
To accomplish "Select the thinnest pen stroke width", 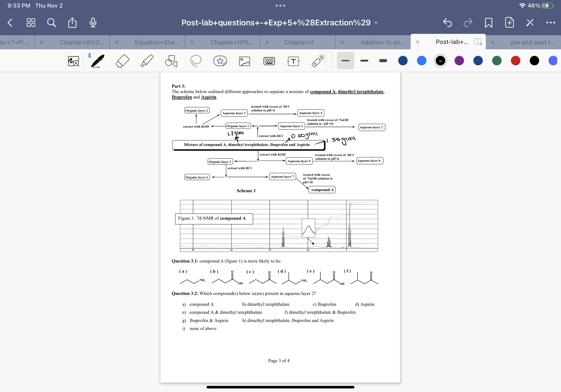I will (x=345, y=61).
